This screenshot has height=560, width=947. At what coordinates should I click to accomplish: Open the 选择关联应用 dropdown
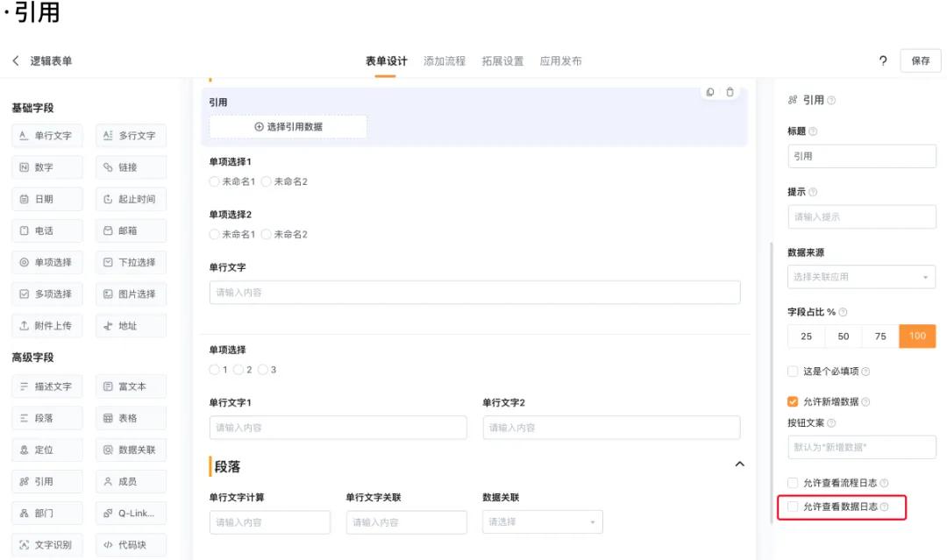coord(861,277)
